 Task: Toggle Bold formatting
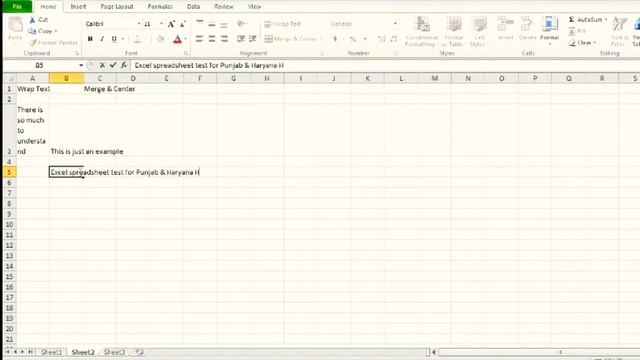[x=90, y=39]
